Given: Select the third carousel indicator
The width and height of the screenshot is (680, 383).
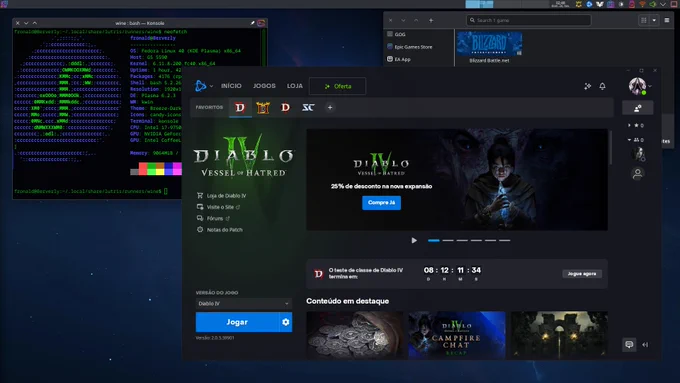Looking at the screenshot, I should point(462,240).
